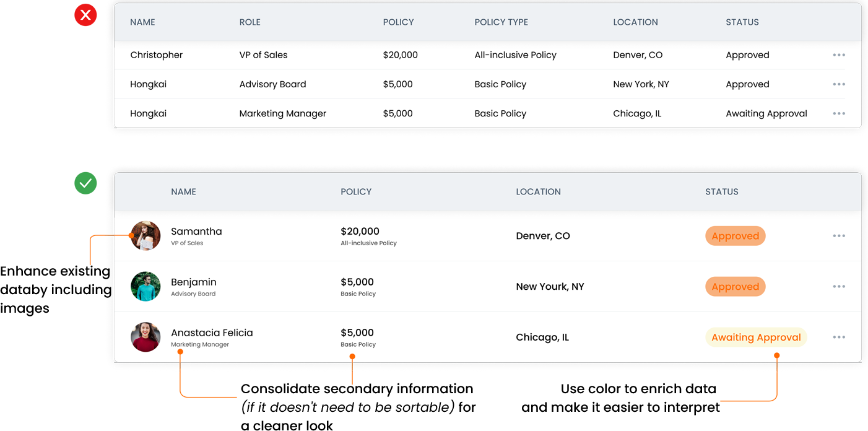Click the red X icon beside the top table

(x=85, y=15)
